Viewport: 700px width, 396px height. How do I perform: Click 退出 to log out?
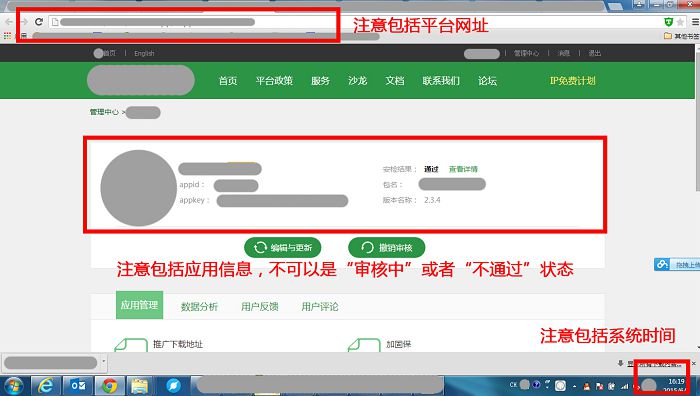(x=594, y=53)
